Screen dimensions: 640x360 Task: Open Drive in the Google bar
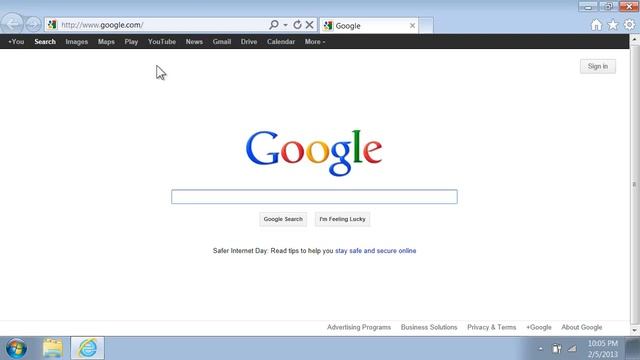[249, 42]
